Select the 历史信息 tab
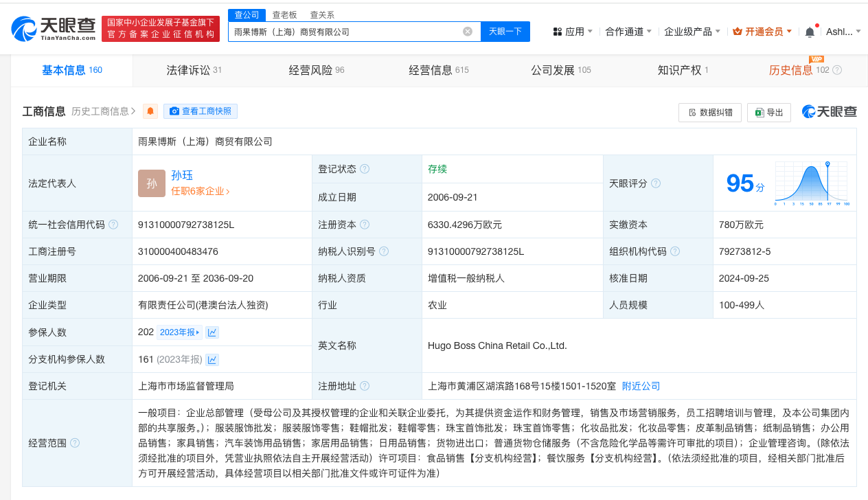Image resolution: width=868 pixels, height=500 pixels. coord(805,70)
